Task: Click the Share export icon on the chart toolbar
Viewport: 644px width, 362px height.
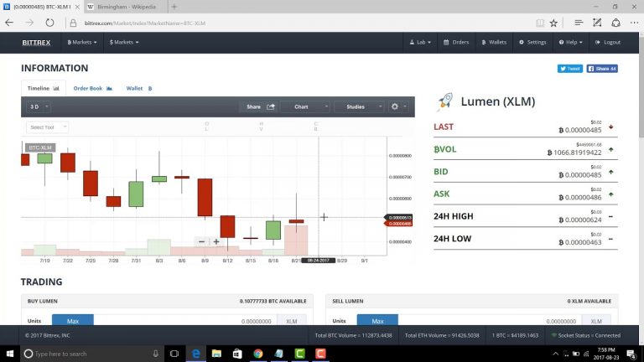Action: click(271, 106)
